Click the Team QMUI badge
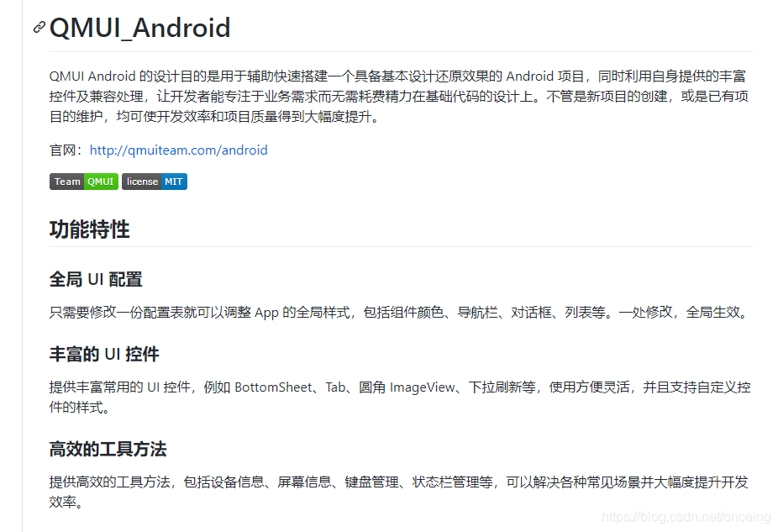 pos(83,181)
